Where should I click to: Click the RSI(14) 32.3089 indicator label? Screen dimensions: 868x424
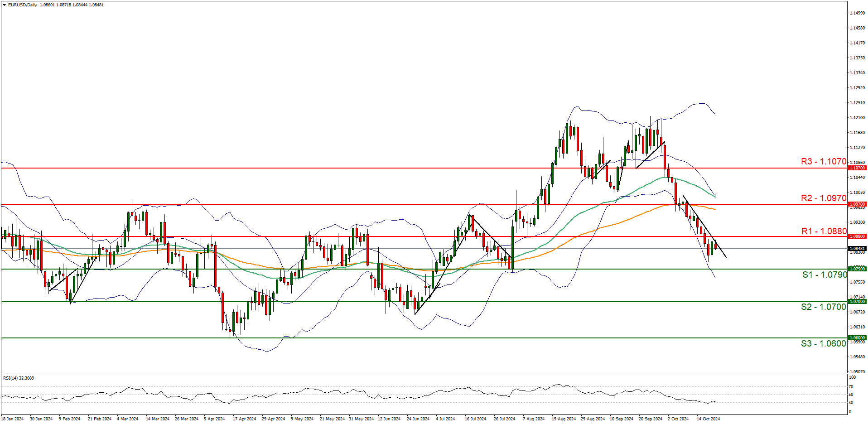19,378
